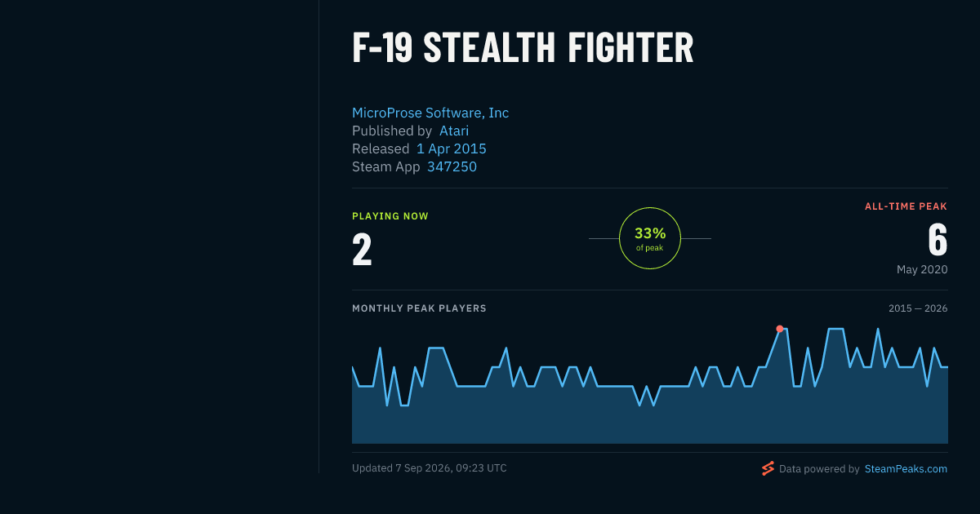The width and height of the screenshot is (980, 514).
Task: Click the May 2020 peak date text
Action: point(922,269)
